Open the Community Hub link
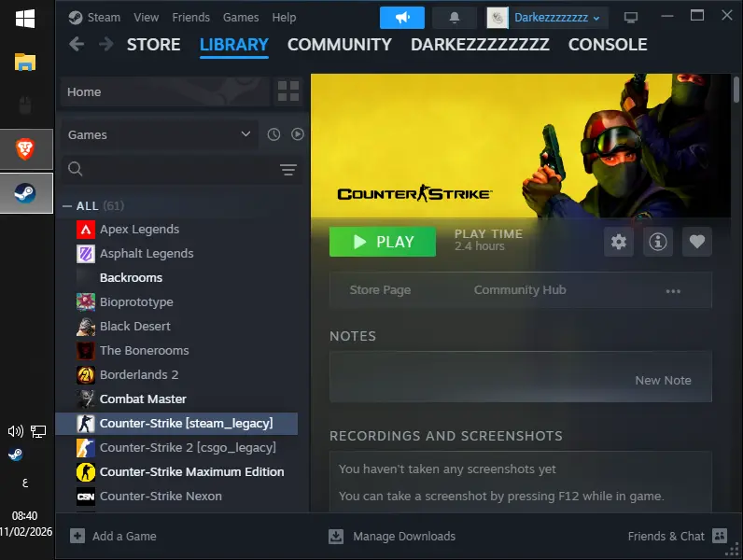Viewport: 743px width, 560px height. pos(520,290)
